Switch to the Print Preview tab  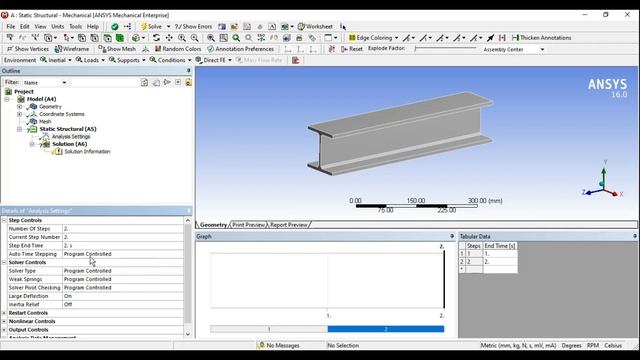(249, 225)
